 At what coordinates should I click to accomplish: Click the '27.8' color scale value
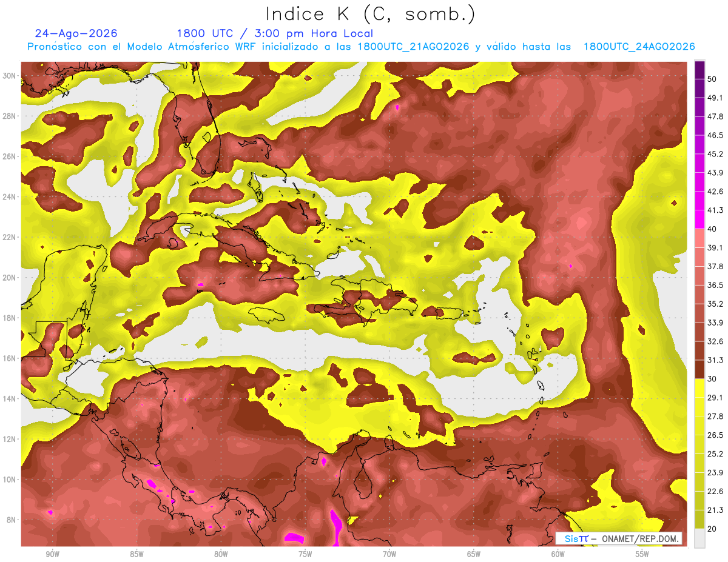coord(715,416)
